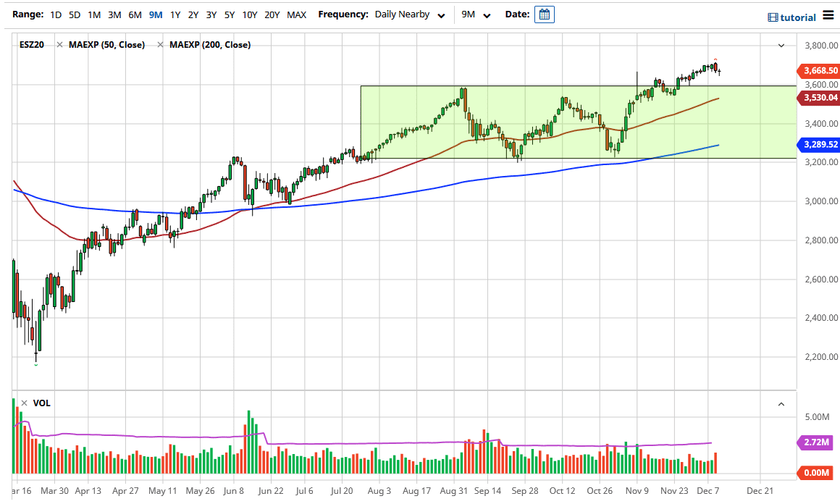Screen dimensions: 840x504
Task: Collapse the main price chart legend chevron
Action: (x=781, y=46)
